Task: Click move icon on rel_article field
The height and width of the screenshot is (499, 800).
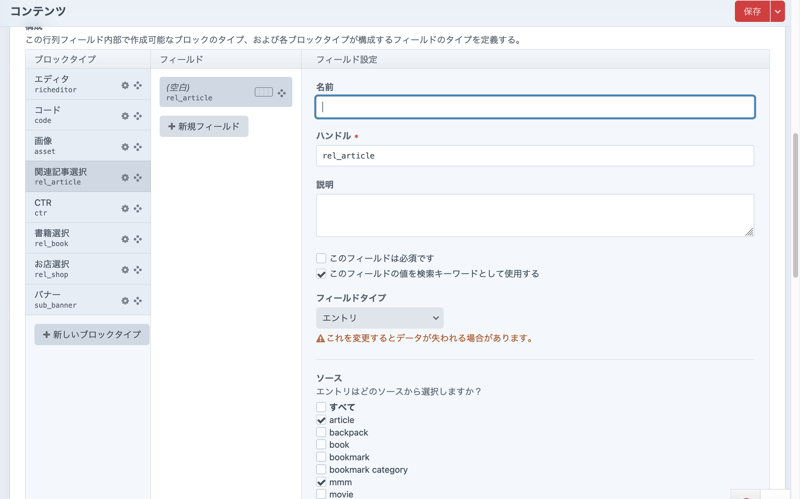Action: [282, 93]
